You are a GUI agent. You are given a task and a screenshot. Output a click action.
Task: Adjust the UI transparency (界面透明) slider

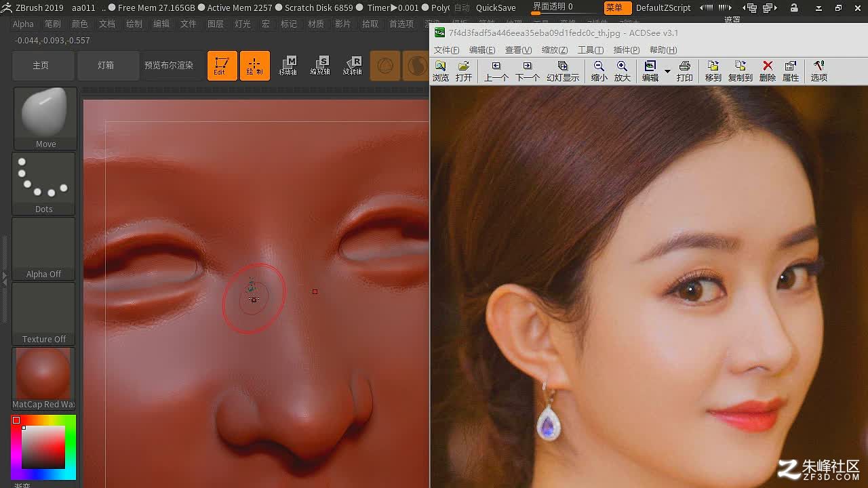(563, 8)
